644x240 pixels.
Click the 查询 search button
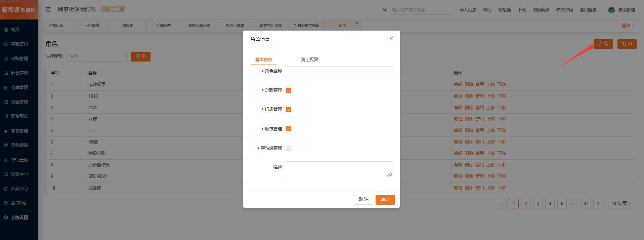pos(141,56)
